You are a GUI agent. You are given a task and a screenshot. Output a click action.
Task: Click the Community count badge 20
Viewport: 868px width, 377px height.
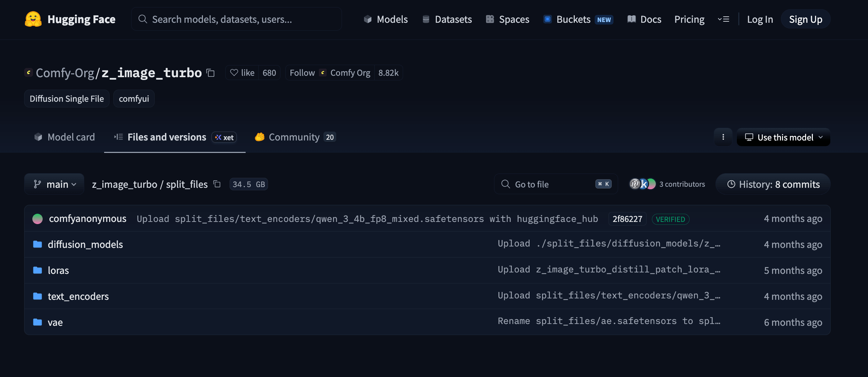click(x=330, y=137)
